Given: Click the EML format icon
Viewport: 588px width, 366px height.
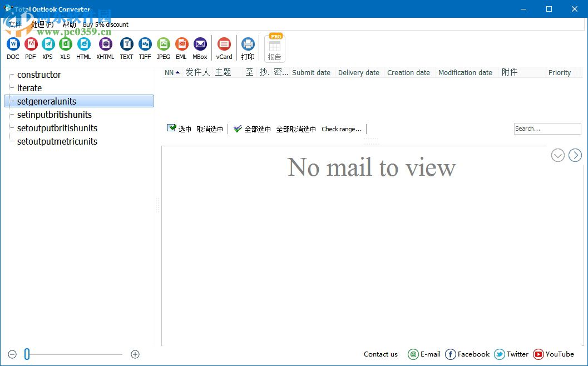Looking at the screenshot, I should [181, 43].
